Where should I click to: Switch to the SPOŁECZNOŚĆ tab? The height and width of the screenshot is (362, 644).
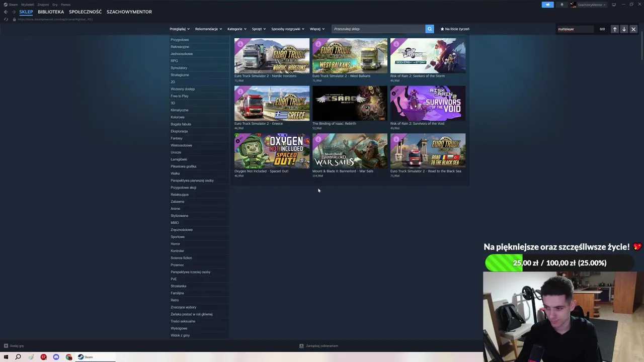[85, 12]
